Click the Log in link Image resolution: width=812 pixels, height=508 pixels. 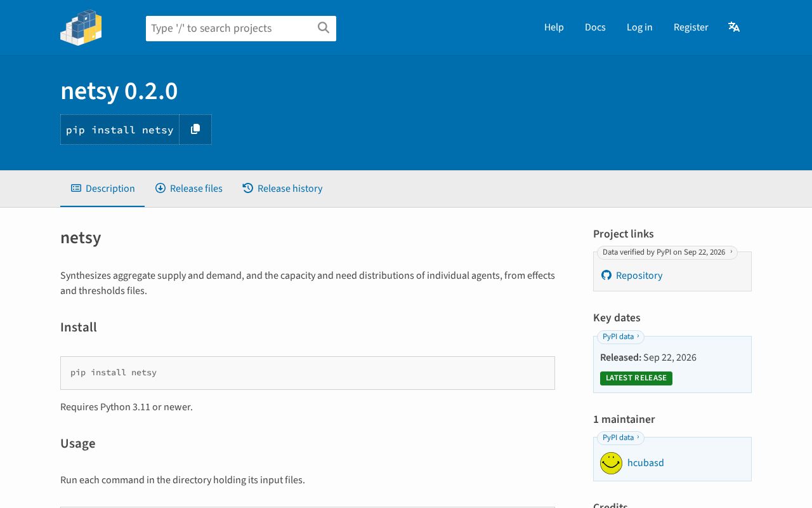[639, 27]
